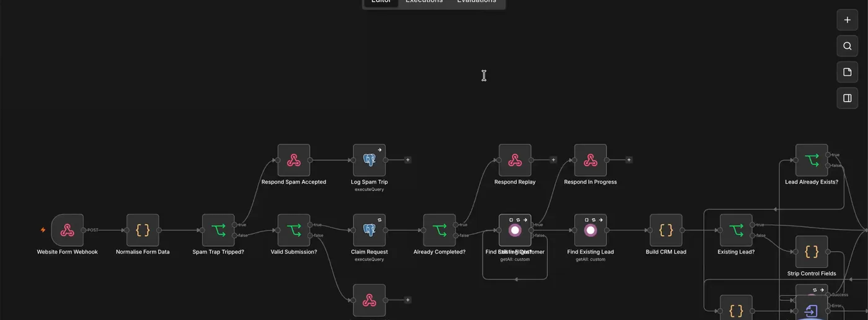Add a sticky note using the note icon

[848, 72]
